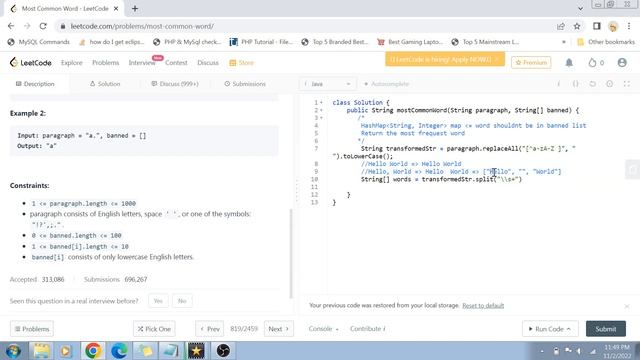640x360 pixels.
Task: Open the Chrome profile avatar
Action: click(x=613, y=27)
